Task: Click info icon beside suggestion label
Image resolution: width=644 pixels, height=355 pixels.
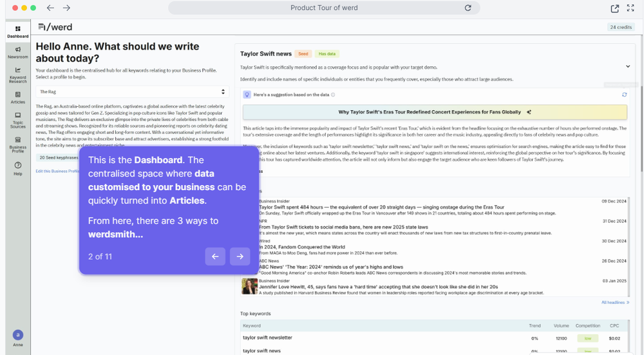Action: pyautogui.click(x=333, y=95)
